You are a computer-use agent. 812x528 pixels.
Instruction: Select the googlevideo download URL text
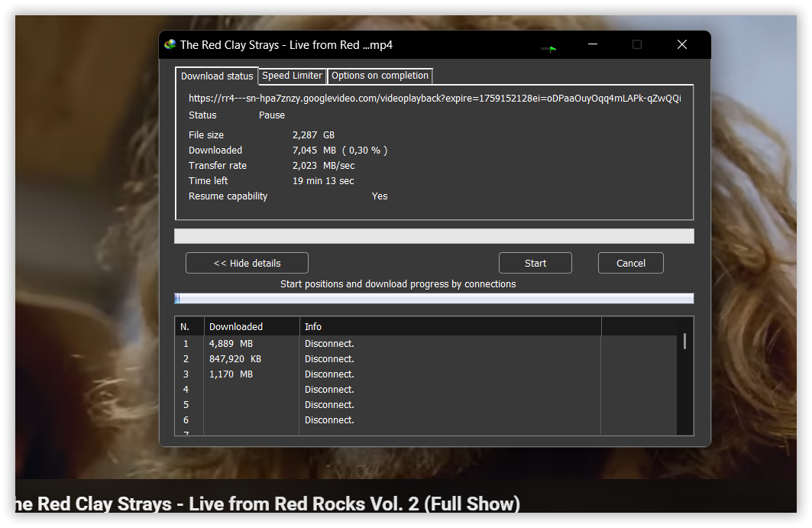point(435,99)
